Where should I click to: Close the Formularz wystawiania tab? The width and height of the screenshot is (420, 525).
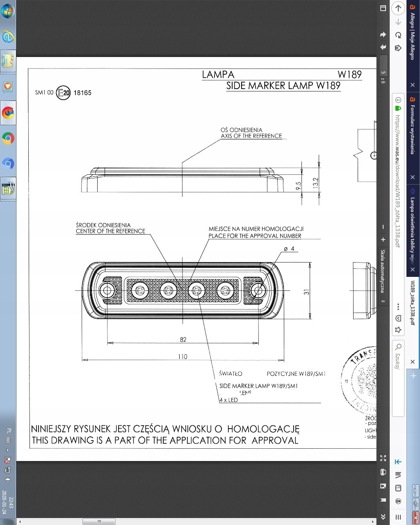click(413, 177)
